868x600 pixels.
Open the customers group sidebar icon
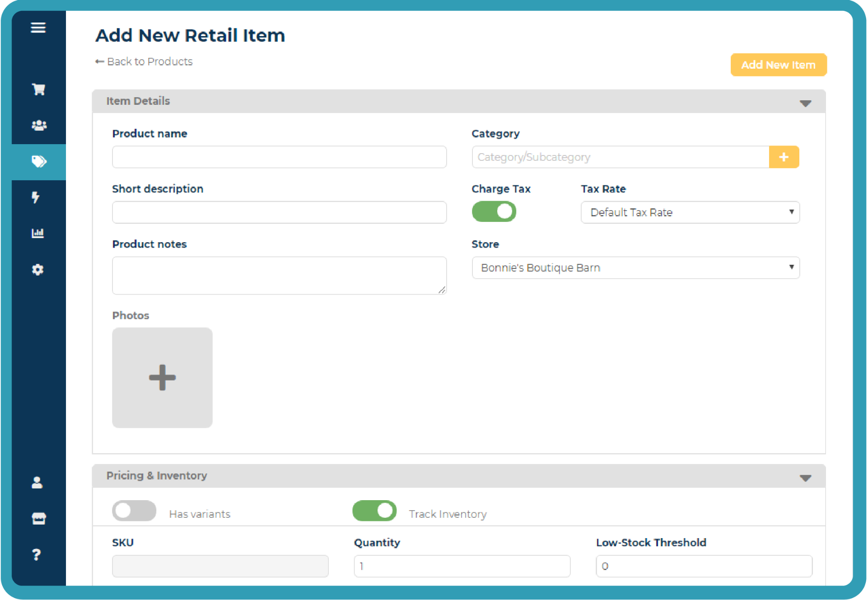pyautogui.click(x=39, y=125)
